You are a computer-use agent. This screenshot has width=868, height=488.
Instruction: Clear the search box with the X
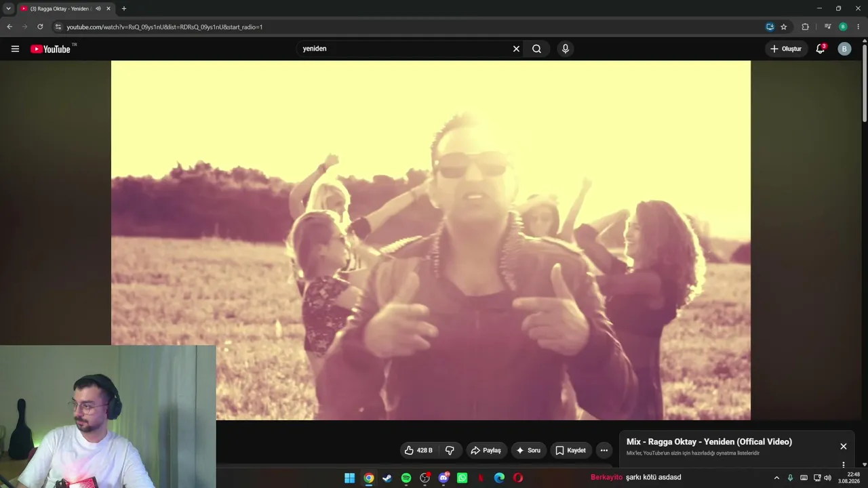pyautogui.click(x=516, y=49)
